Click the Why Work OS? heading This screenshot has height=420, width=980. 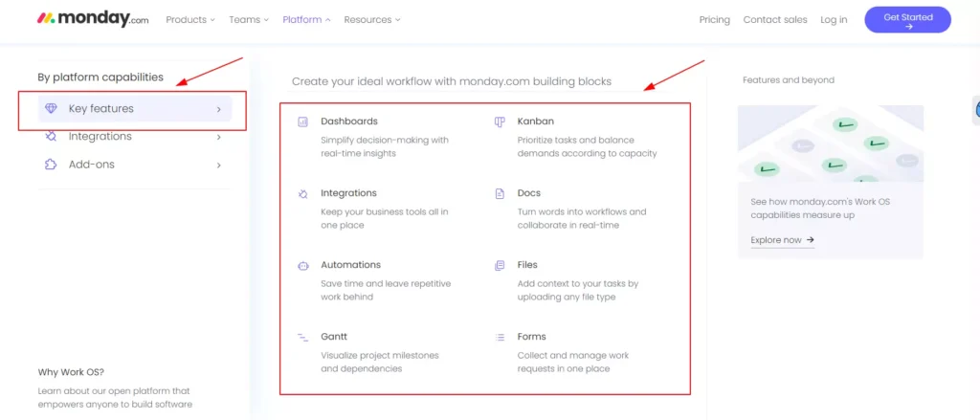tap(71, 372)
